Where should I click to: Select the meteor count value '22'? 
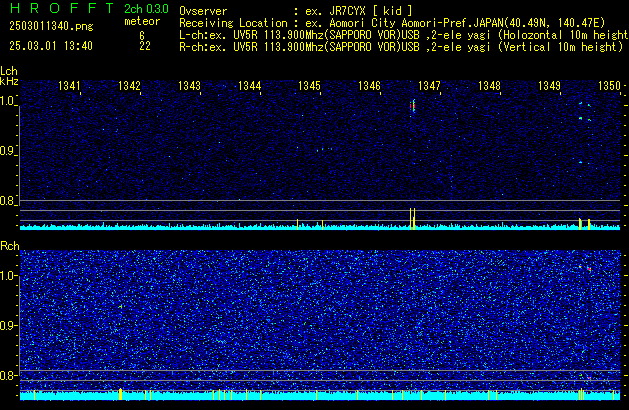(x=145, y=46)
